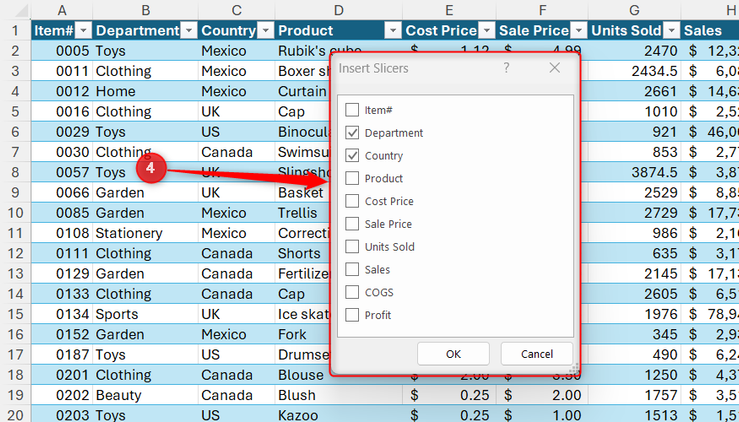Click the Blush product cell
Image resolution: width=739 pixels, height=422 pixels.
tap(338, 395)
